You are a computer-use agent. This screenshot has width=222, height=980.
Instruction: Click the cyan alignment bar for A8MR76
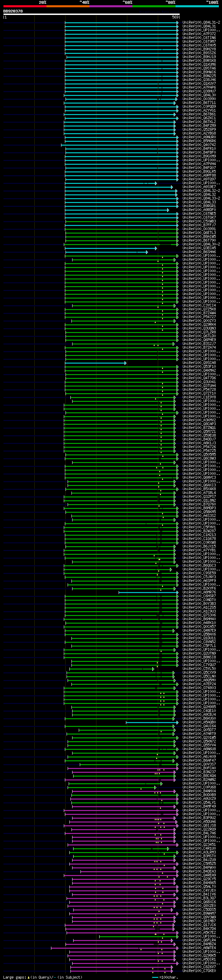[148, 592]
